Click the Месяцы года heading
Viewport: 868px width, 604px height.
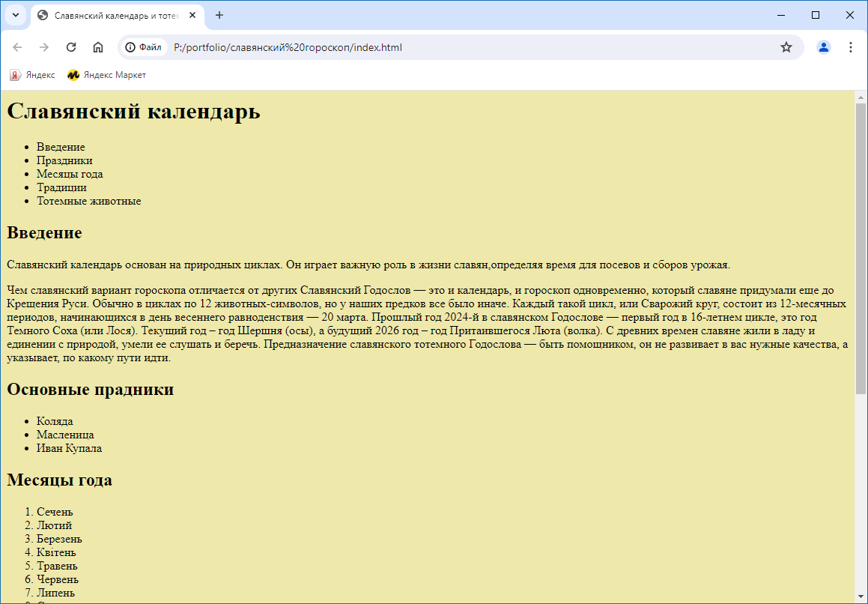(x=60, y=480)
